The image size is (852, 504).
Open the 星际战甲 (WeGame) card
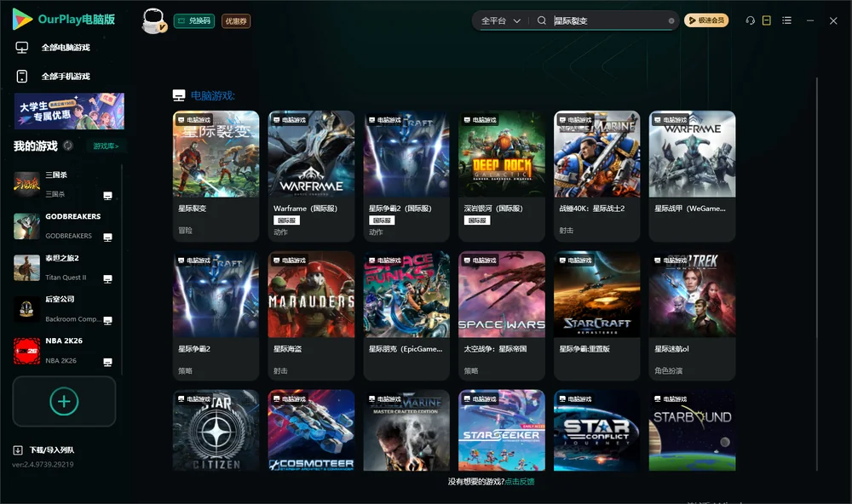[x=692, y=176]
